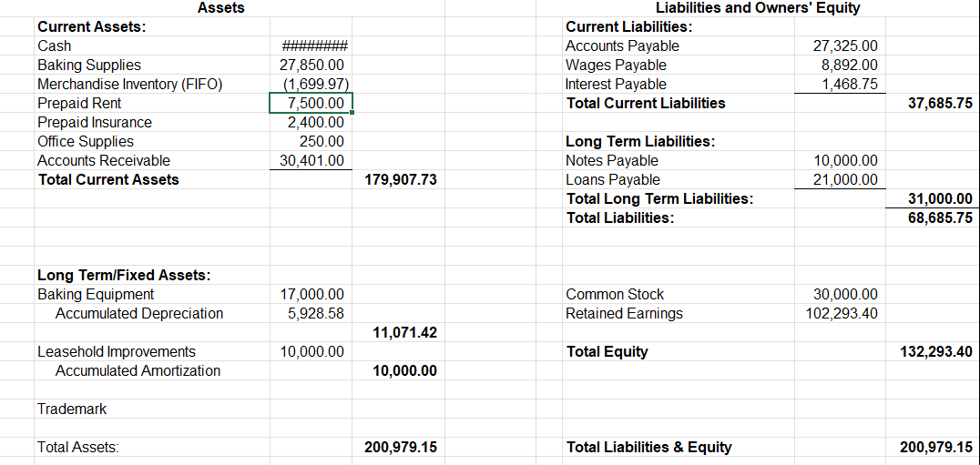
Task: Click the 11,071.42 net equipment value
Action: pos(403,333)
